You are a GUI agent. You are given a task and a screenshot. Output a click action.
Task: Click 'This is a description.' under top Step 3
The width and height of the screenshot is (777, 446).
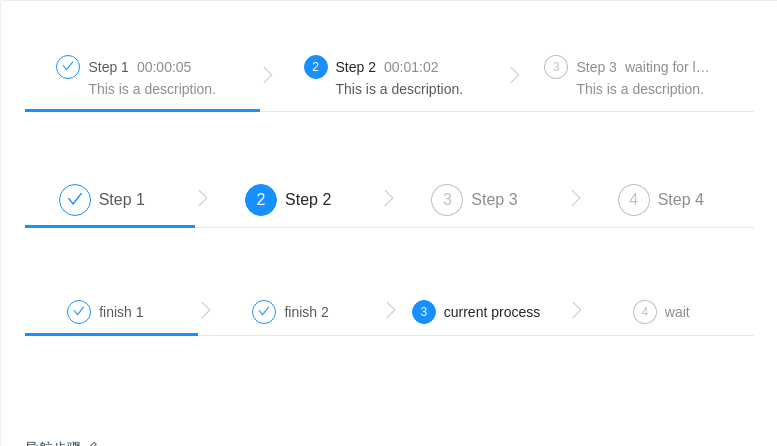640,89
